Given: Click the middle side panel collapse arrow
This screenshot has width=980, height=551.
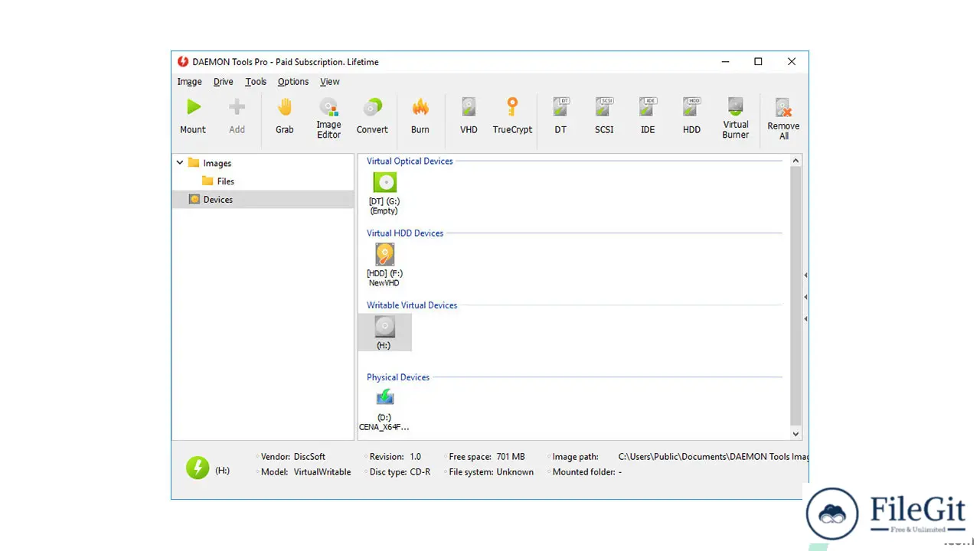Looking at the screenshot, I should [805, 297].
